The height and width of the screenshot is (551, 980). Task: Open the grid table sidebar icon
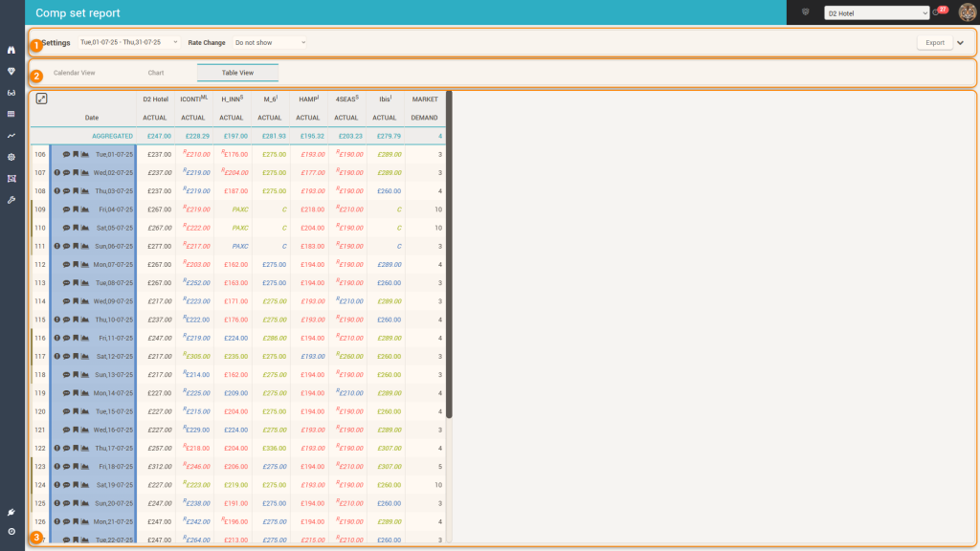click(x=11, y=115)
